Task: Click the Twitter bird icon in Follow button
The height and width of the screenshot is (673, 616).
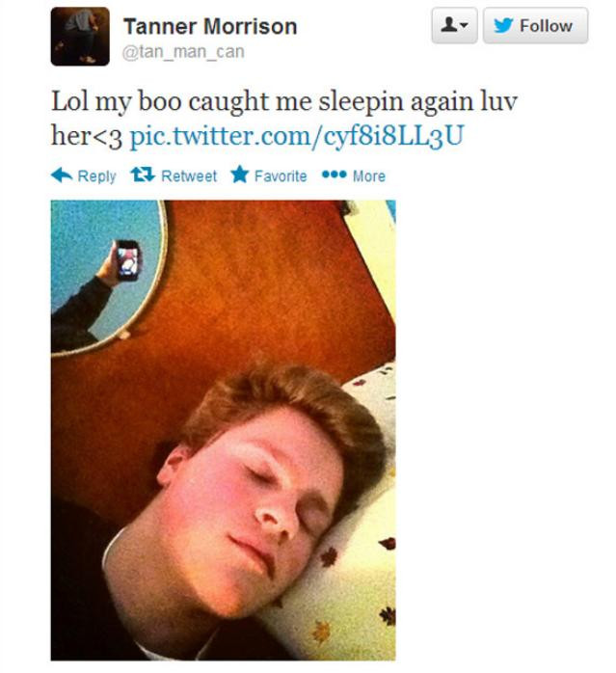Action: (503, 25)
